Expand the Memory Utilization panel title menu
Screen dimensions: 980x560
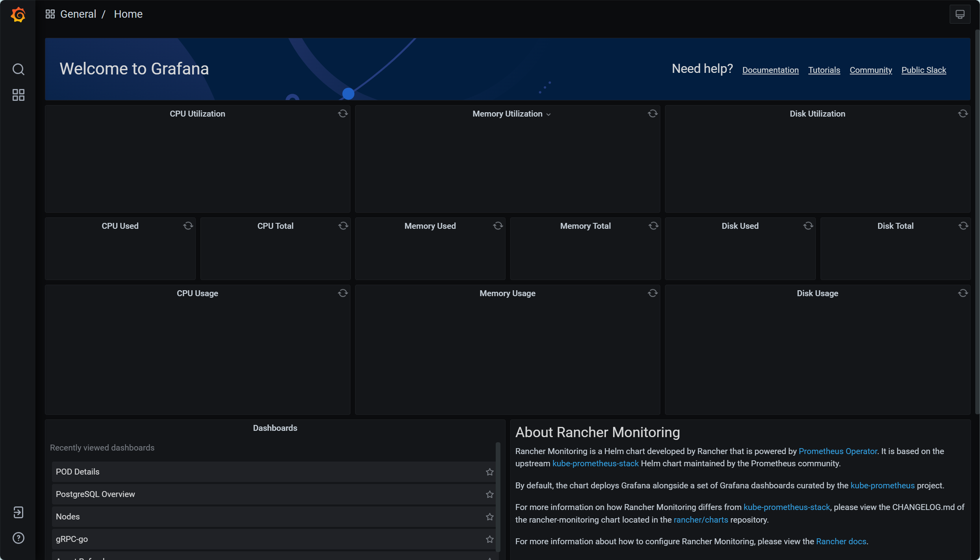[x=548, y=114]
